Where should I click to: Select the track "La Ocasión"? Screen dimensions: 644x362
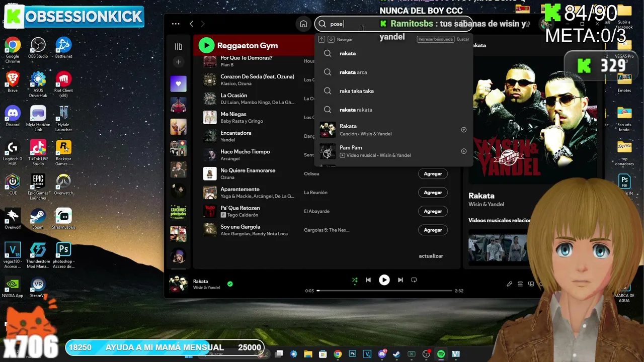click(x=234, y=96)
